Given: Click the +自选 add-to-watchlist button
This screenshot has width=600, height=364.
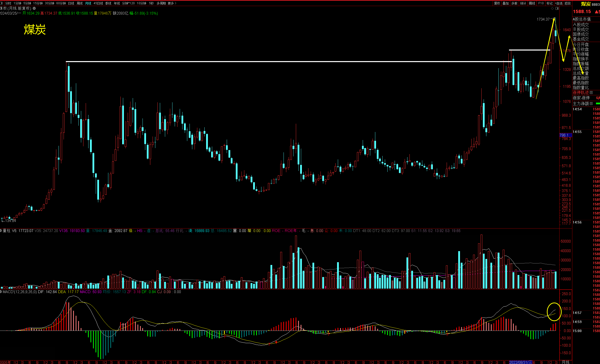Looking at the screenshot, I should click(x=559, y=3).
